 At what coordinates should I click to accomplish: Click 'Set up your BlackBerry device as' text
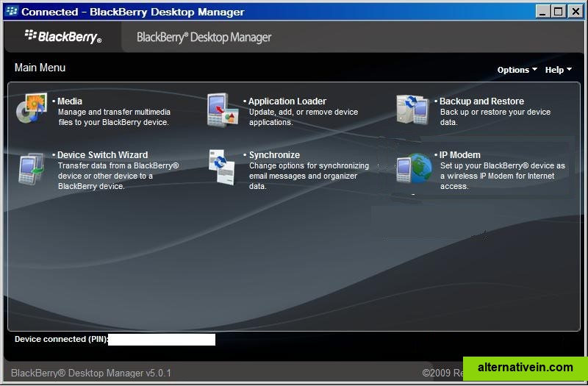click(503, 165)
